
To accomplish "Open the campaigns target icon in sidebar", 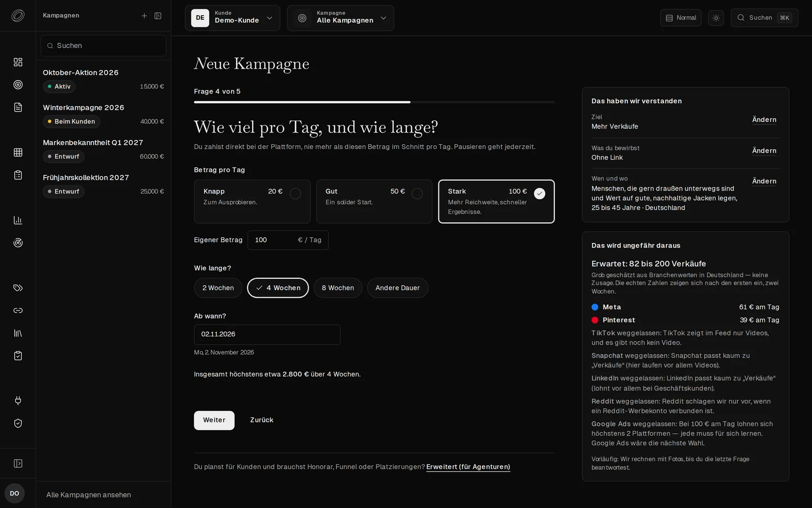I will click(18, 85).
